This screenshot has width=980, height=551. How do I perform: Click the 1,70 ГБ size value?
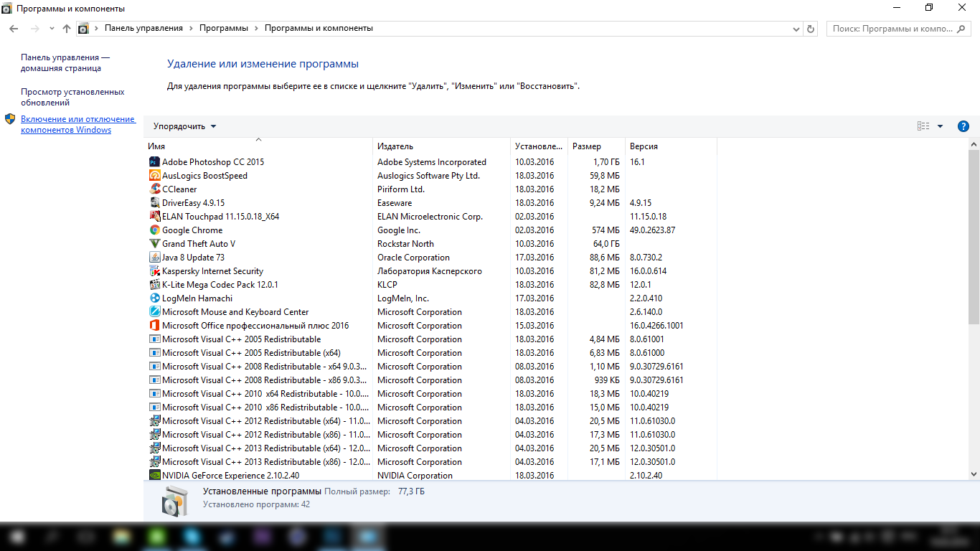[606, 162]
